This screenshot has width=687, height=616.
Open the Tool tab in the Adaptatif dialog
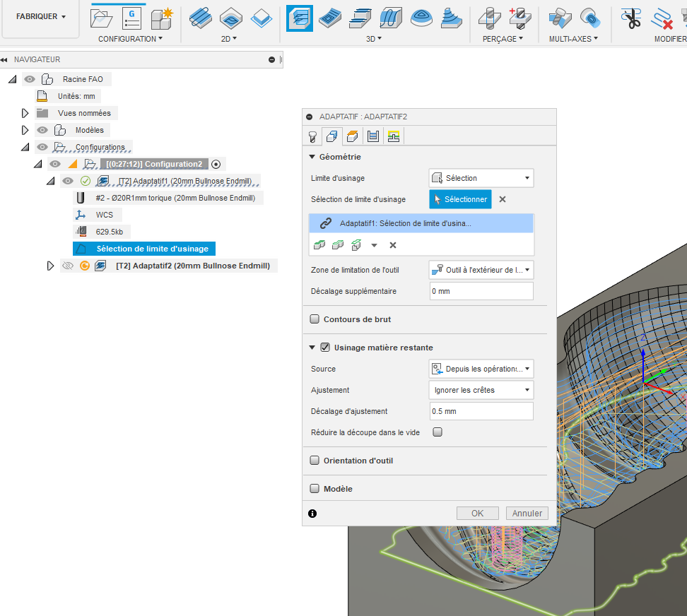click(x=312, y=136)
